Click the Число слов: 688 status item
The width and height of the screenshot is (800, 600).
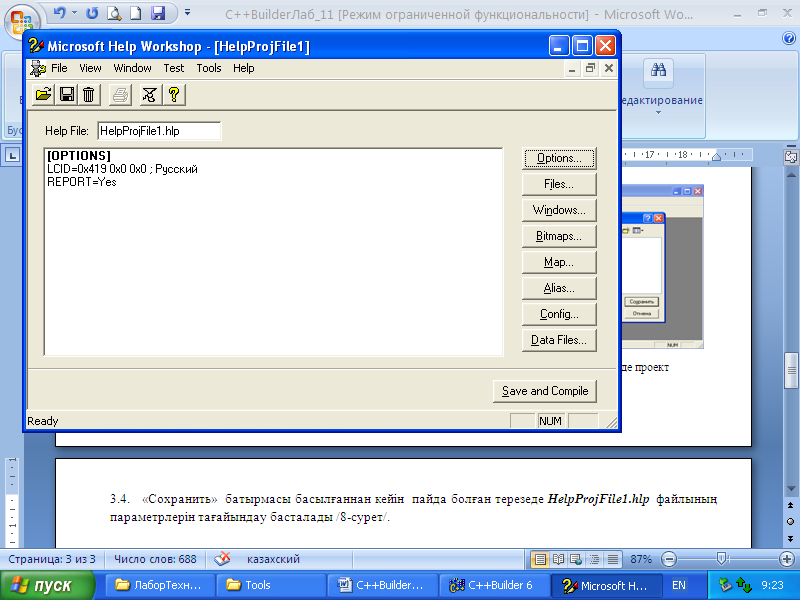155,559
